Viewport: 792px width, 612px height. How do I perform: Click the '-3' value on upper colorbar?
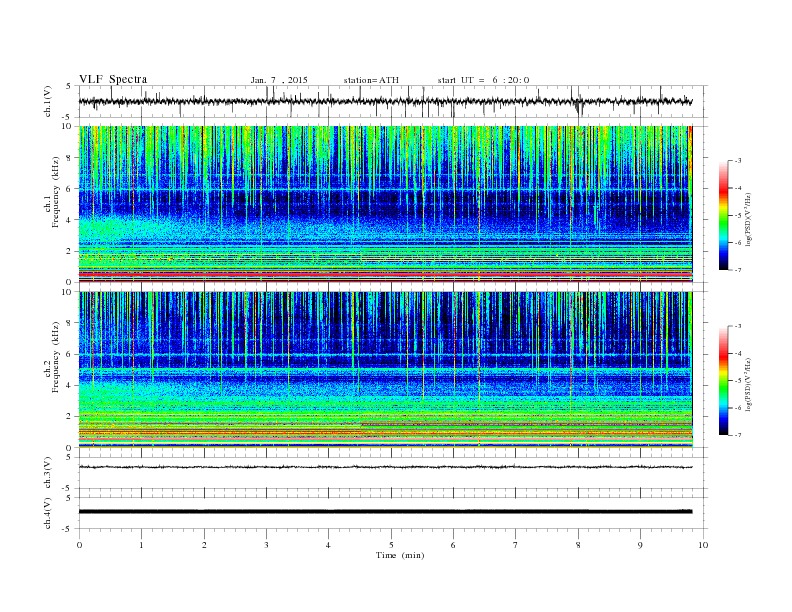tap(738, 161)
